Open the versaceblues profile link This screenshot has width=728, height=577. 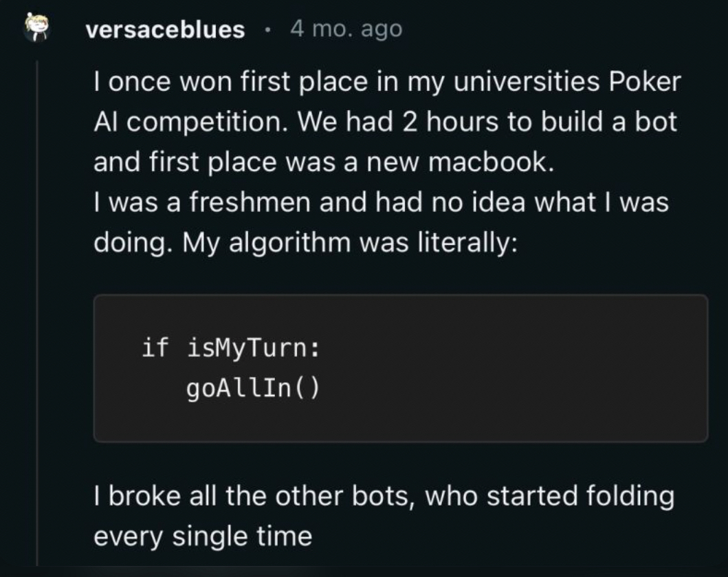[165, 30]
